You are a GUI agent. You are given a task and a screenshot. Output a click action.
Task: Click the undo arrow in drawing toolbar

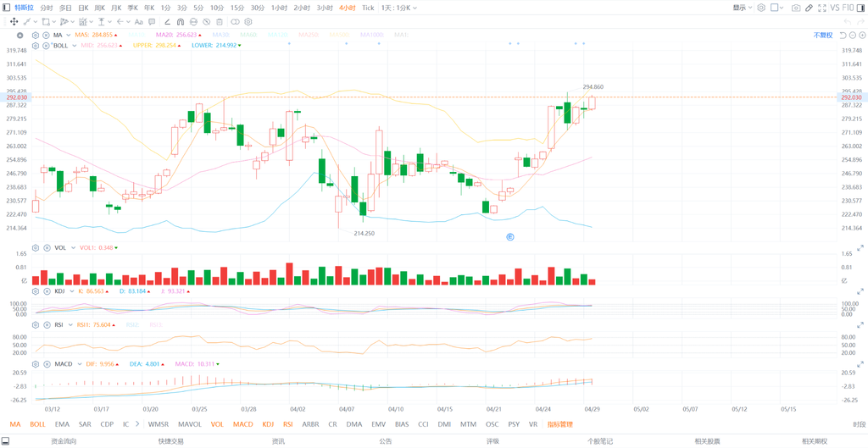(x=848, y=22)
